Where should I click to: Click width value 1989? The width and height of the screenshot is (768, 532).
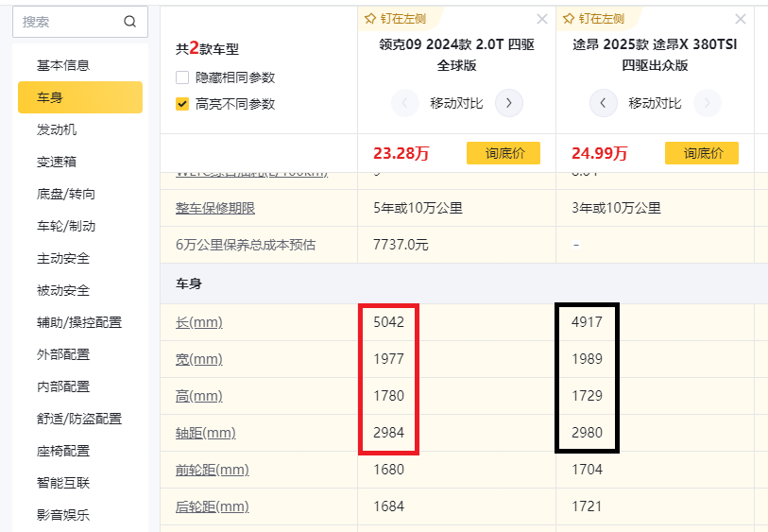[x=588, y=359]
